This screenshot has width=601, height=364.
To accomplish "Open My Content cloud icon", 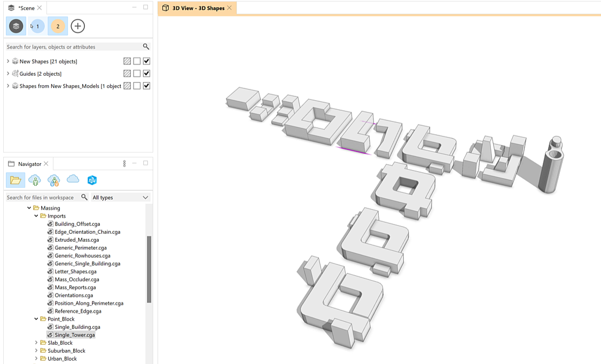I will coord(35,180).
